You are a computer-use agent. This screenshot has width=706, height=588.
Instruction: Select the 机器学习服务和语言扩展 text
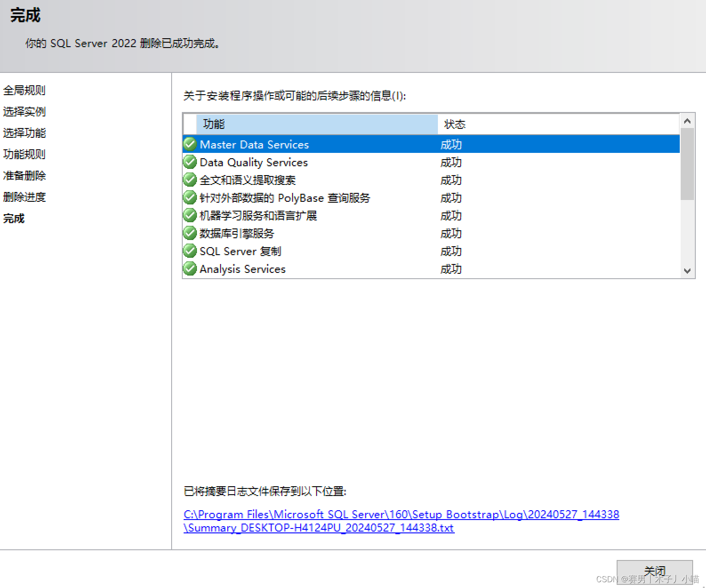pyautogui.click(x=258, y=216)
